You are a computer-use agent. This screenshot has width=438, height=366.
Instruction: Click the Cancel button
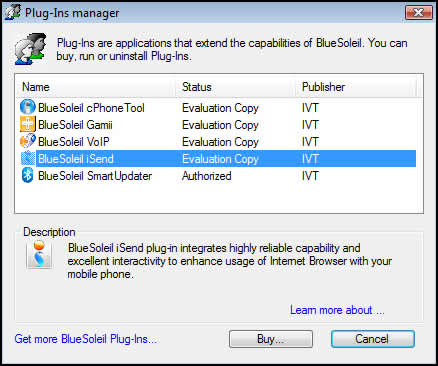point(373,339)
